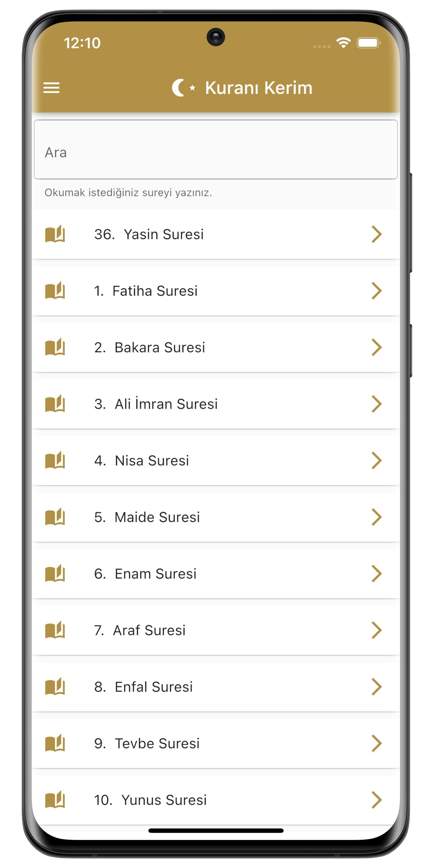Go to 1. Fatiha Suresi
This screenshot has height=868, width=434.
146,291
